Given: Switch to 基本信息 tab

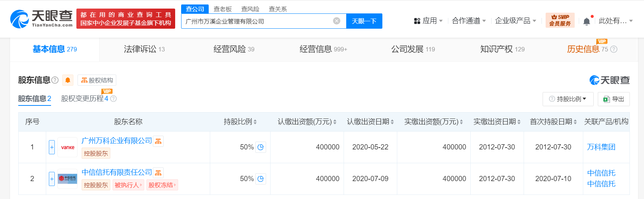Looking at the screenshot, I should (x=55, y=49).
